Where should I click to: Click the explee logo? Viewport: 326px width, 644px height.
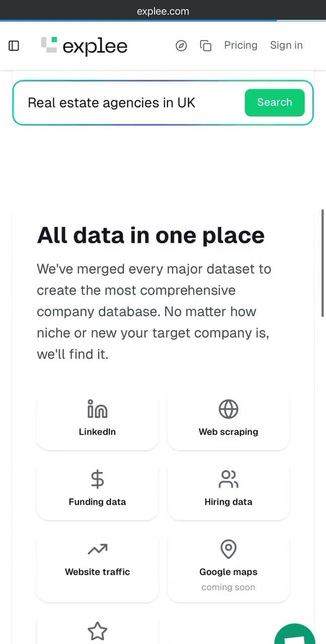pyautogui.click(x=84, y=46)
